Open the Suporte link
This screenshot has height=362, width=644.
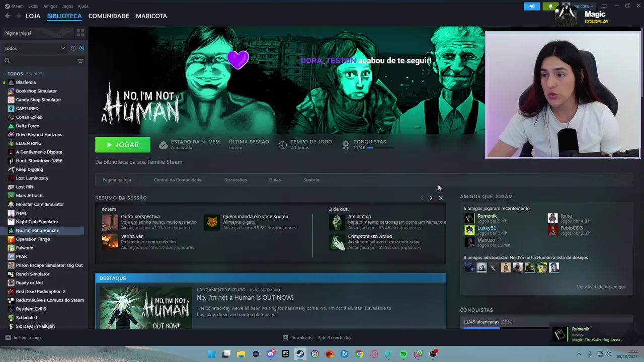pos(311,179)
